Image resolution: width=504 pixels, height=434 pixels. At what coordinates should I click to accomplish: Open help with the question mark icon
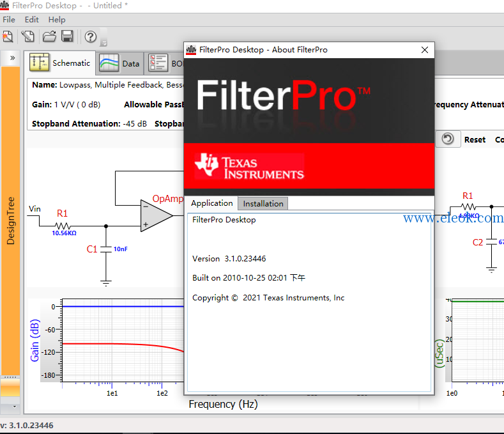90,36
